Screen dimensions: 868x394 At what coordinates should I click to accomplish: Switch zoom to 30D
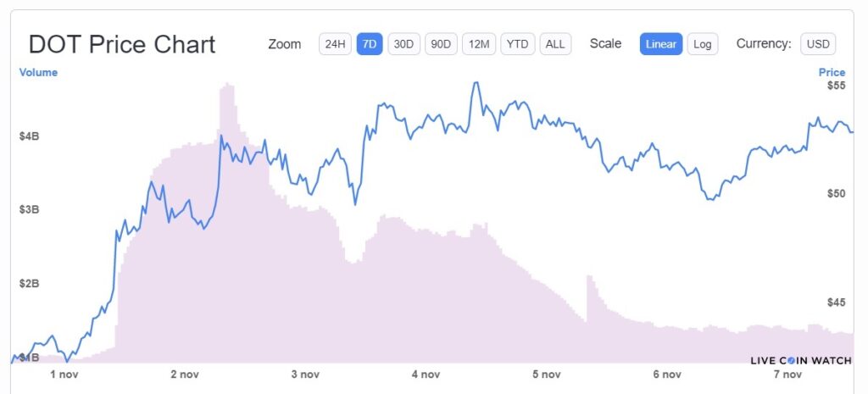coord(404,44)
